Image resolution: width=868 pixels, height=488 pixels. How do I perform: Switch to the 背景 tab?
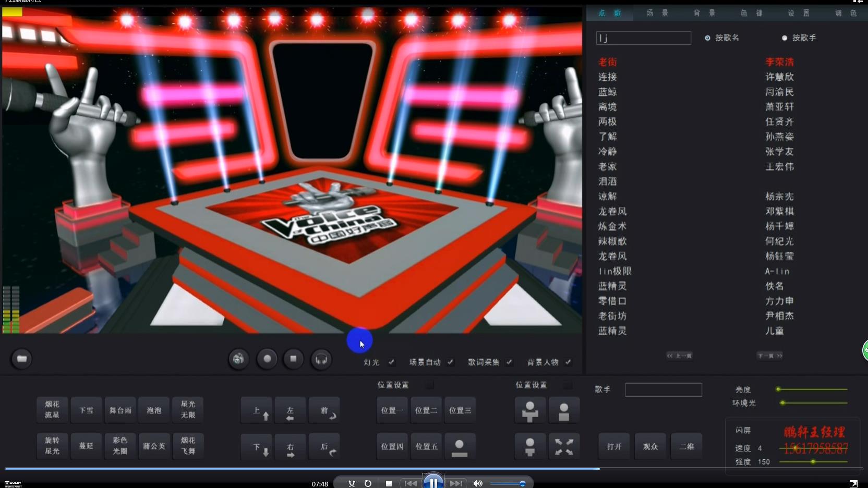click(x=704, y=13)
